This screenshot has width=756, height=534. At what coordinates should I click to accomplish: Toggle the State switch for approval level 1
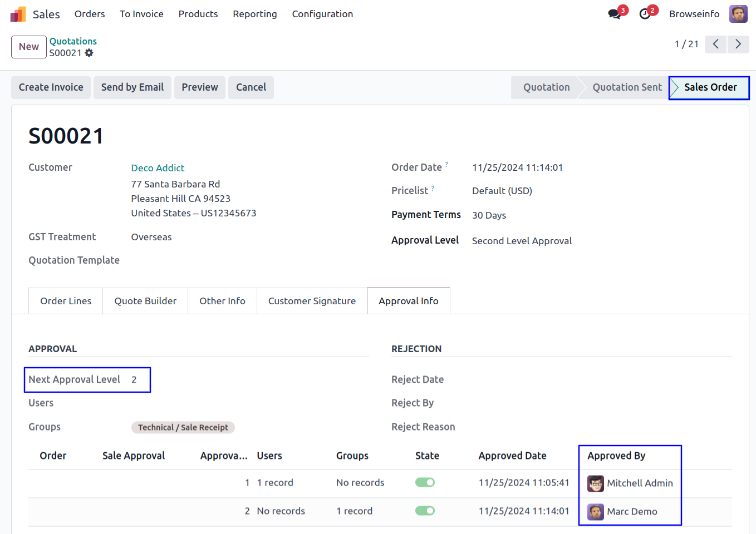tap(425, 482)
